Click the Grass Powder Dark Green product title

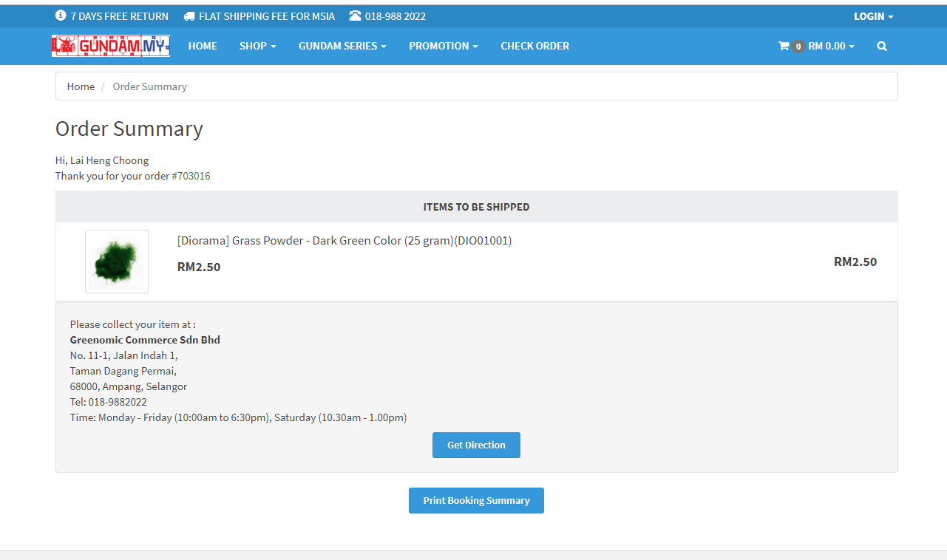click(344, 241)
